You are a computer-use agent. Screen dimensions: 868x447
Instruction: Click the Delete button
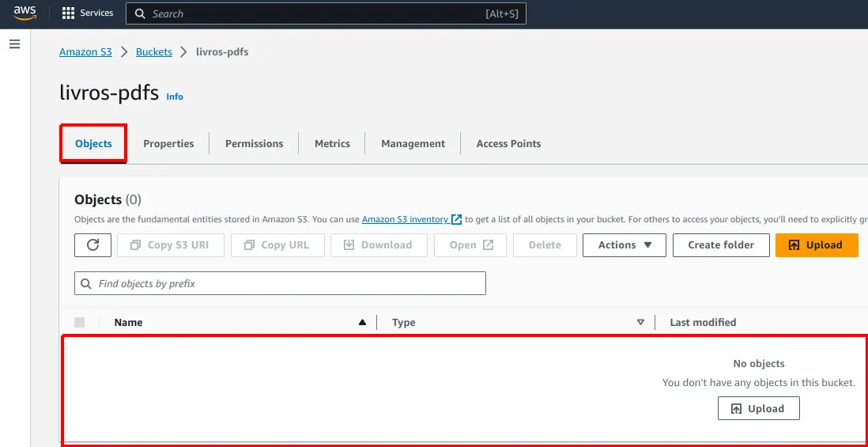[545, 244]
